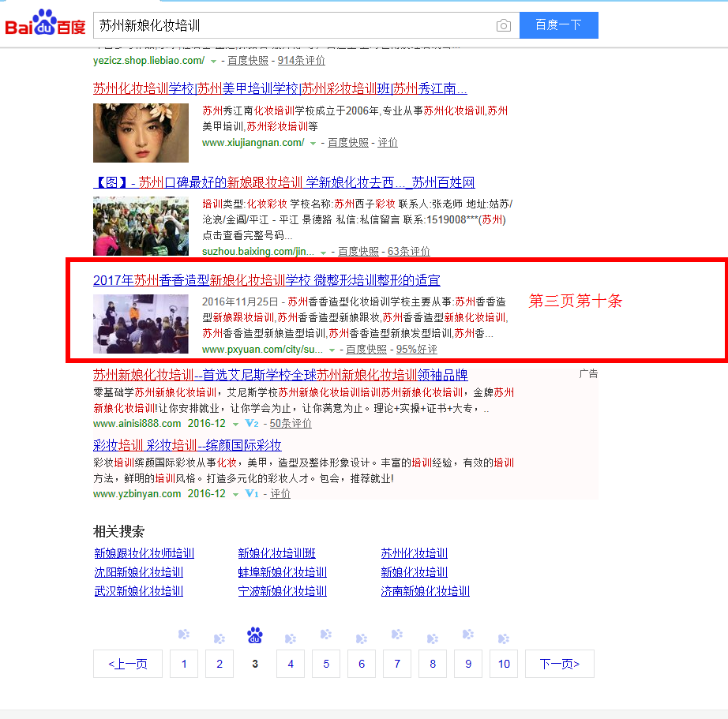Click the 百度一下 search button
Viewport: 728px width, 719px height.
[x=558, y=25]
